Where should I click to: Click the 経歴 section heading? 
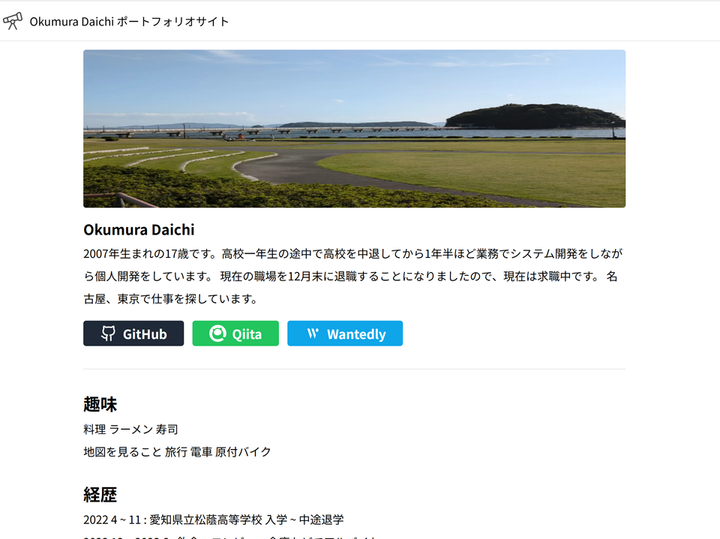tap(100, 494)
